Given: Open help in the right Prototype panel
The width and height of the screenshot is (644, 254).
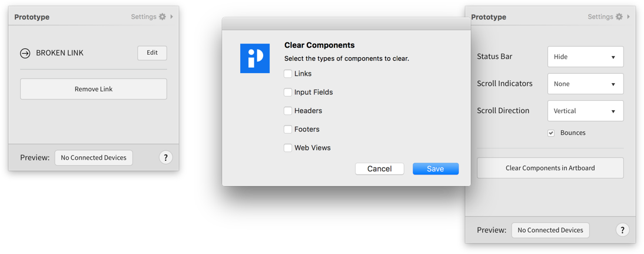Looking at the screenshot, I should (622, 230).
